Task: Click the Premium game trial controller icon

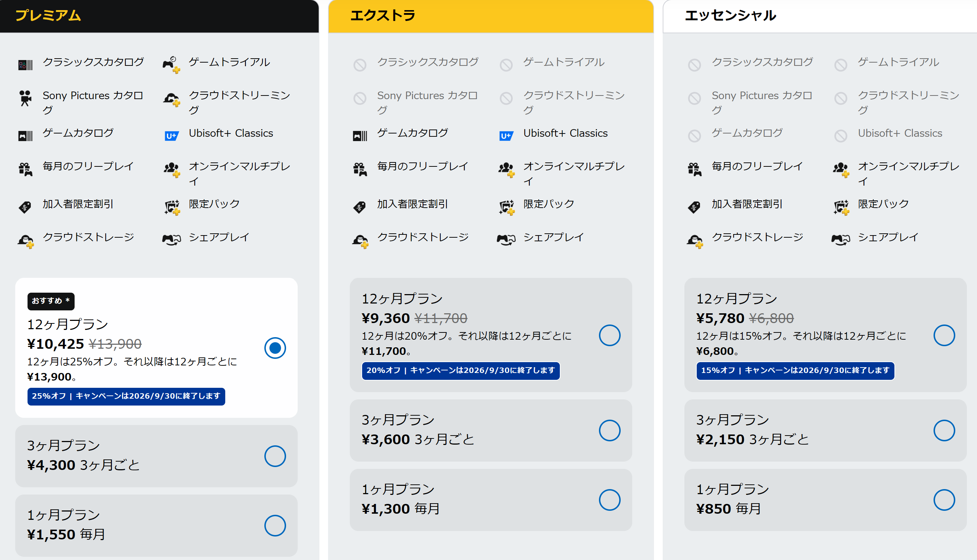Action: pyautogui.click(x=171, y=64)
